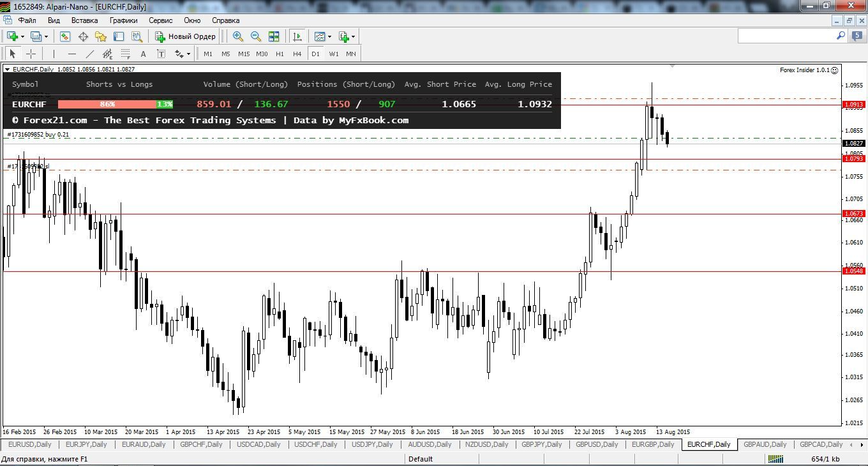Click the connection status bars icon
Image resolution: width=868 pixels, height=466 pixels.
(775, 459)
